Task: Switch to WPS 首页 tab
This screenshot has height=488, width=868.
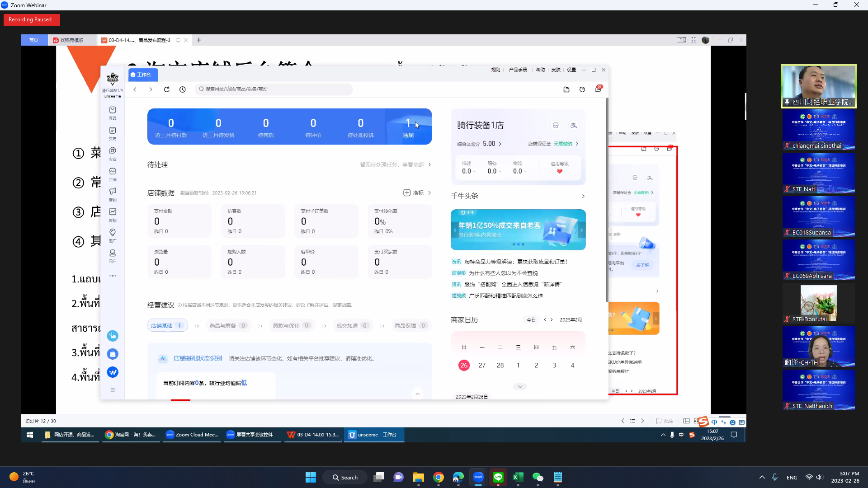Action: (x=34, y=40)
